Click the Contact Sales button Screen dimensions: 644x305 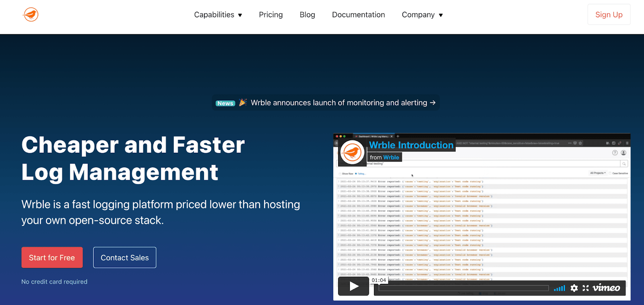click(125, 257)
